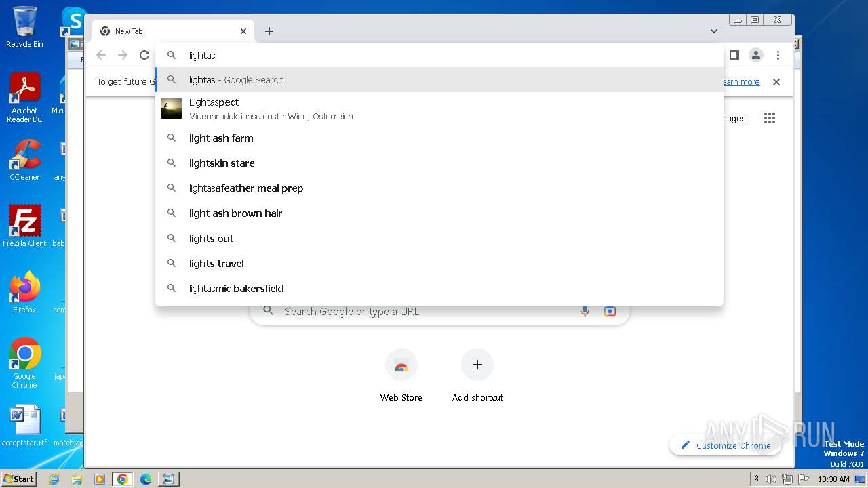Add a shortcut with the plus tile
868x488 pixels.
tap(477, 376)
